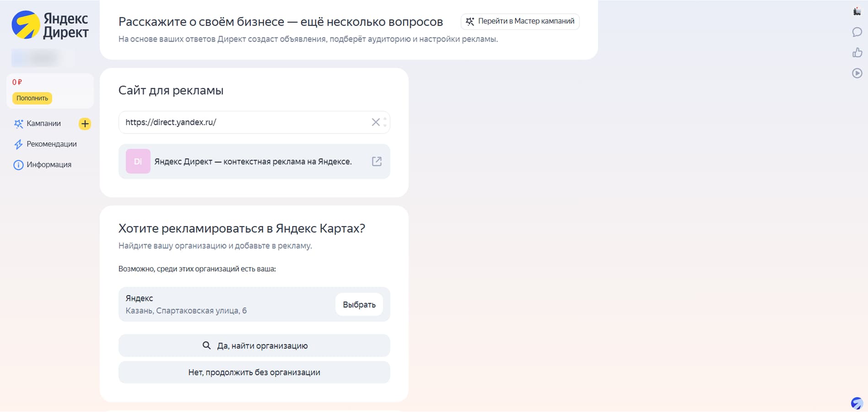Click the pink Di site thumbnail
868x412 pixels.
138,161
